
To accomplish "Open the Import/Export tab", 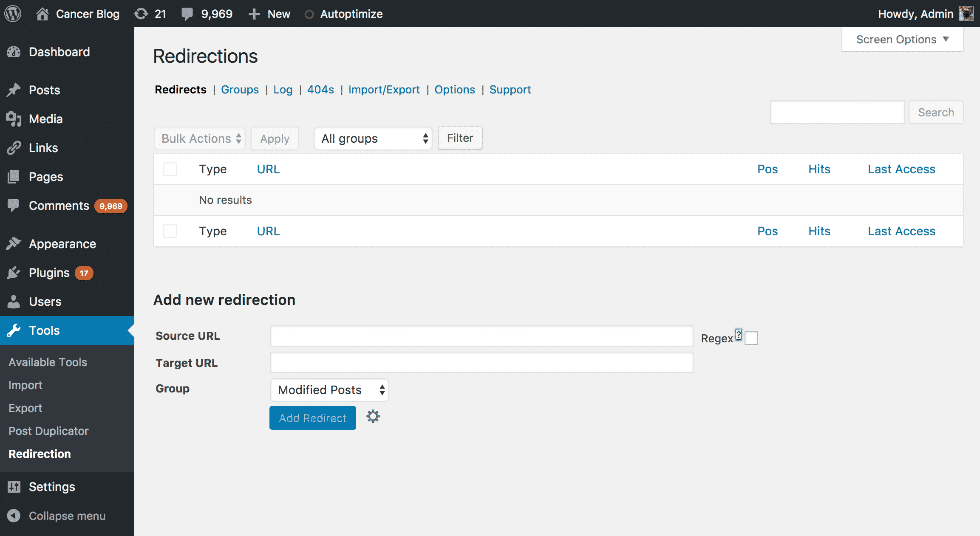I will pos(384,90).
